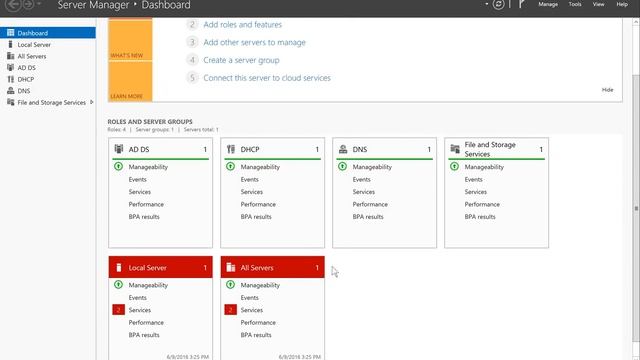Viewport: 640px width, 360px height.
Task: Click the DHCP tile header icon
Action: 231,149
